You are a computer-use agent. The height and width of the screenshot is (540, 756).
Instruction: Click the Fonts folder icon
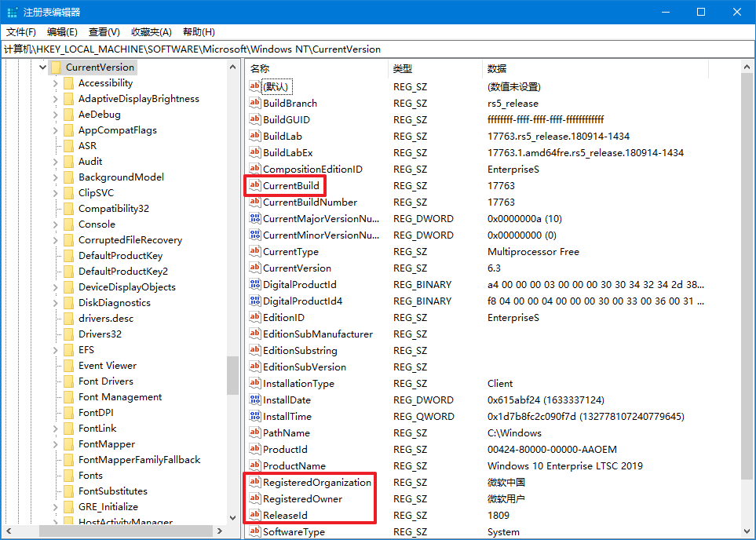(x=69, y=476)
